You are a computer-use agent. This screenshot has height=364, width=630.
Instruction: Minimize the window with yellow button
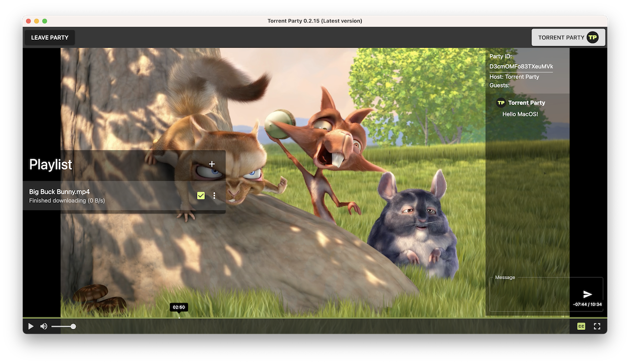(37, 21)
